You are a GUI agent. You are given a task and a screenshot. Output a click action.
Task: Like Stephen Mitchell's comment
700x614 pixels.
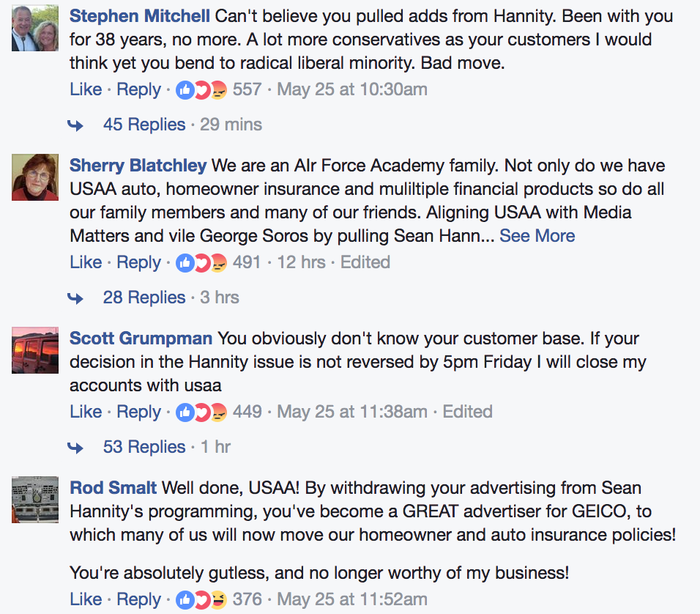point(86,90)
